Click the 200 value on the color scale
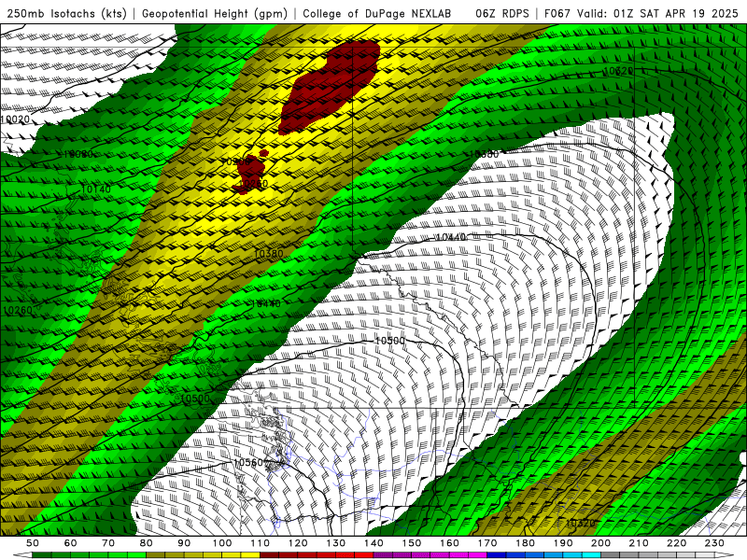747x560 pixels. [600, 543]
